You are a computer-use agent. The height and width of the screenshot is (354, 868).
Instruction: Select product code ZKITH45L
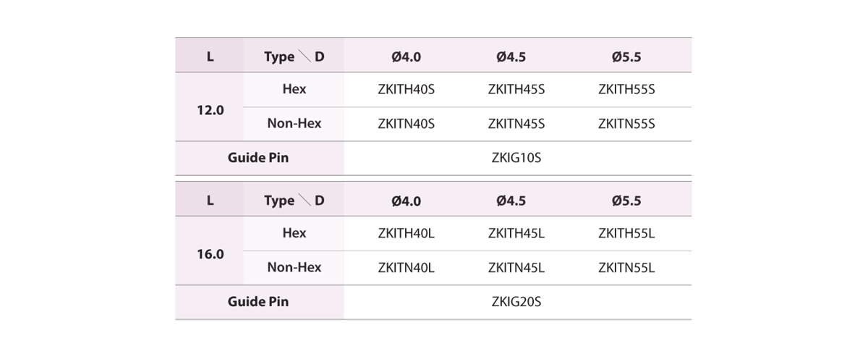click(516, 233)
